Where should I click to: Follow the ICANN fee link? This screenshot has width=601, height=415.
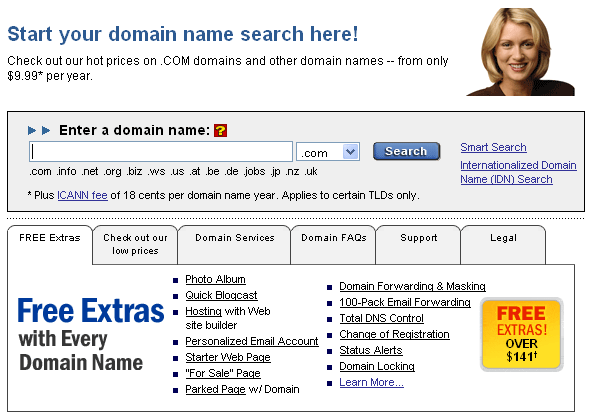click(82, 195)
